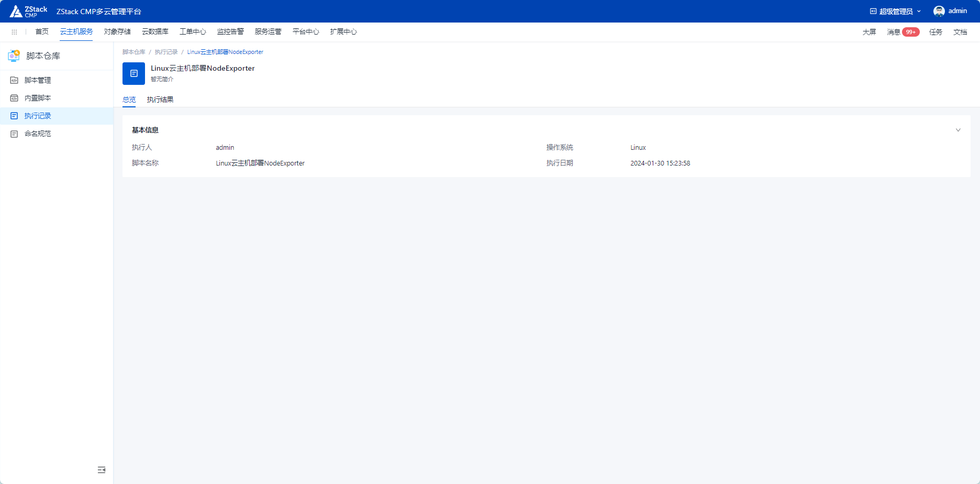Switch to the 执行结果 tab
Image resolution: width=980 pixels, height=484 pixels.
[160, 100]
